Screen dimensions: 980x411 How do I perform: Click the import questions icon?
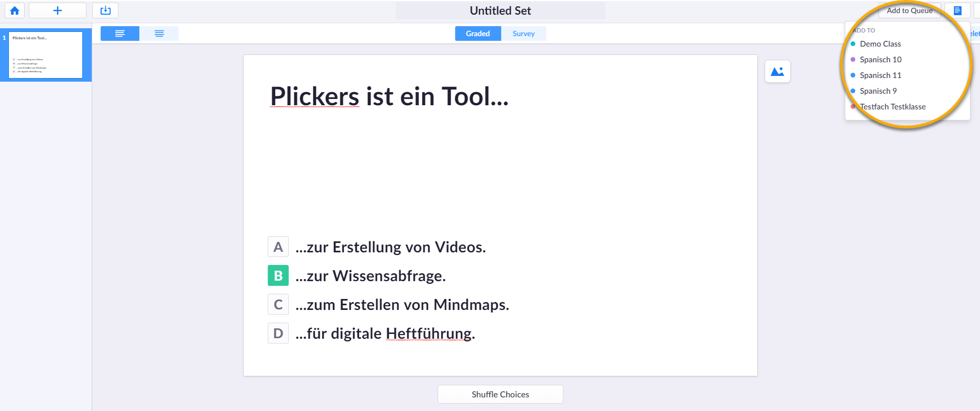[105, 10]
